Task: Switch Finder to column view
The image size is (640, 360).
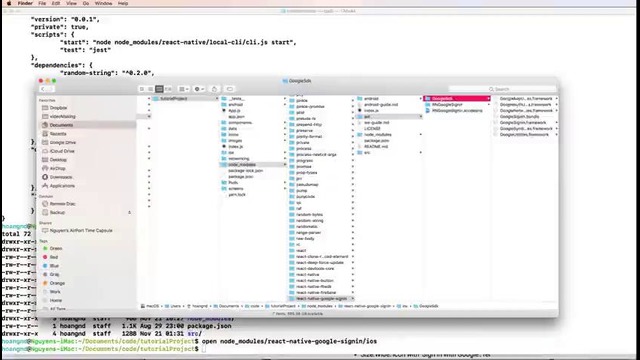Action: pyautogui.click(x=160, y=89)
